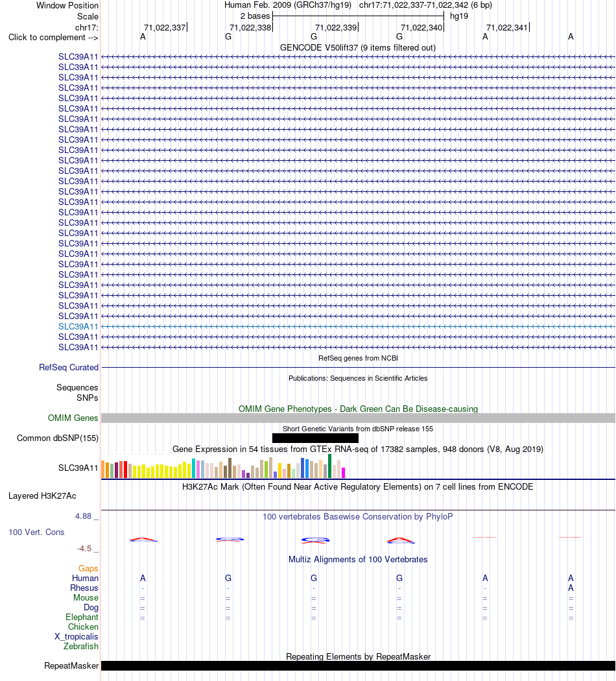
Task: Select the 'Window Position' track label
Action: [67, 6]
